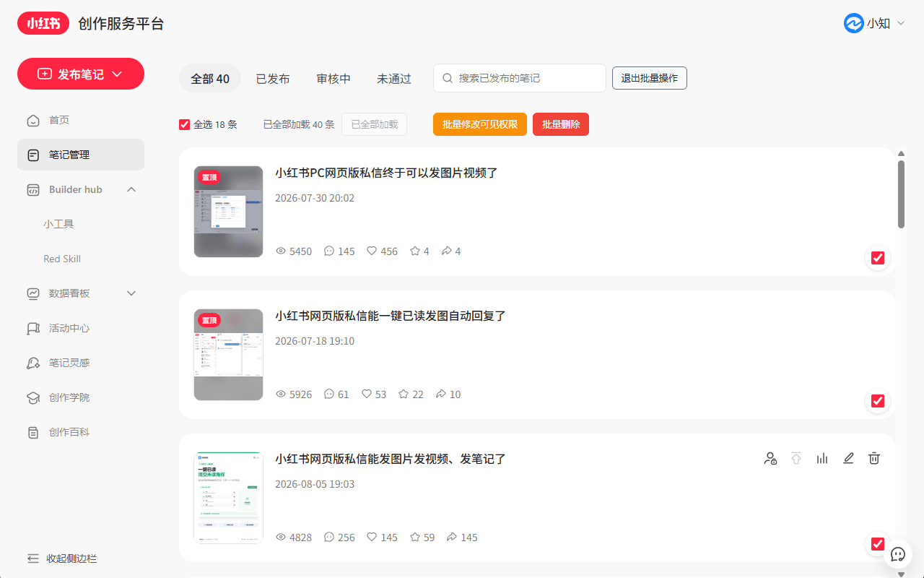924x578 pixels.
Task: Click the Builder hub code icon
Action: click(33, 189)
